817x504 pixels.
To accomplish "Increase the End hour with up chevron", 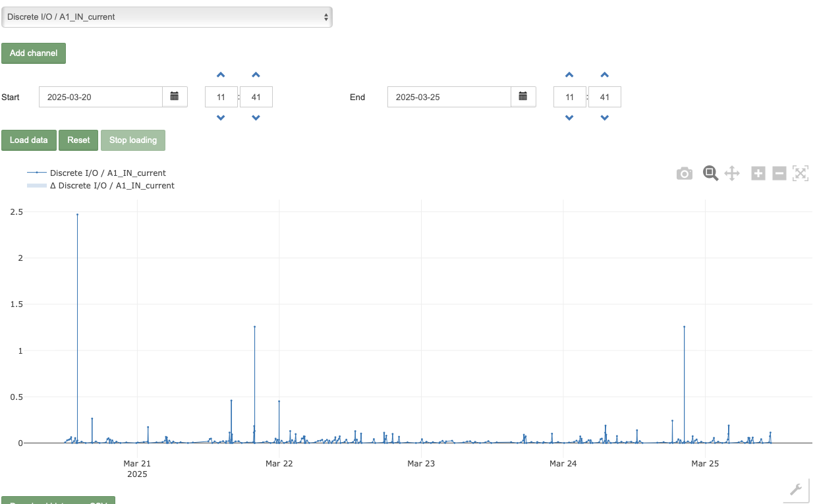I will point(569,75).
